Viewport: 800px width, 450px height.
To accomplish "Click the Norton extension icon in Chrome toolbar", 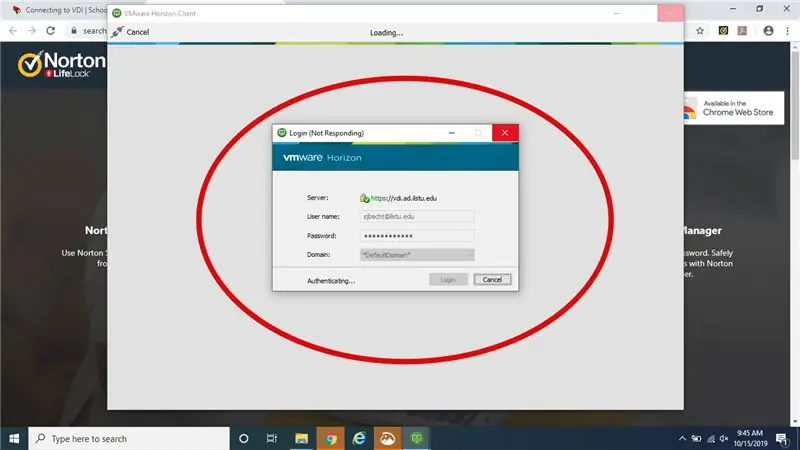I will pos(723,31).
